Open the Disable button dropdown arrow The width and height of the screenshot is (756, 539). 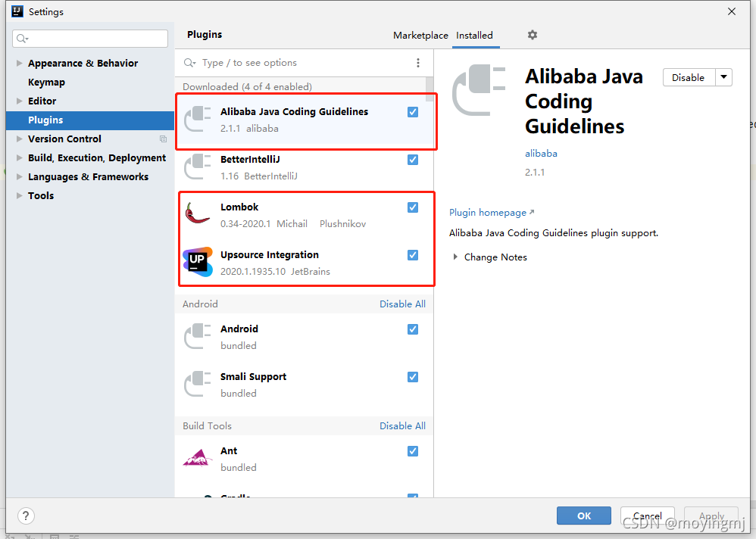723,77
